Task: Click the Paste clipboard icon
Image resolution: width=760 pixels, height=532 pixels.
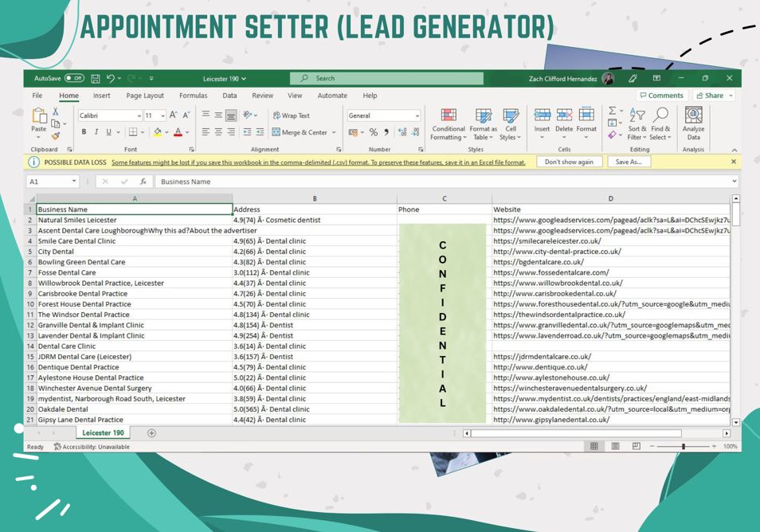Action: click(x=39, y=116)
